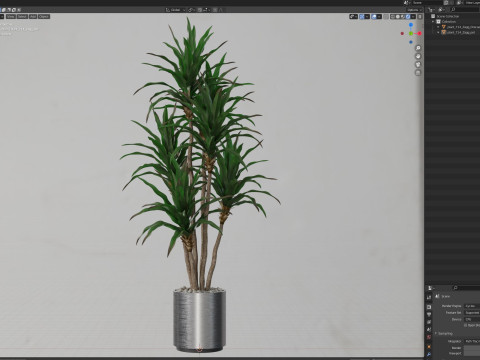Click the hand pan view navigation button
Screen dimensions: 480x360
click(418, 56)
